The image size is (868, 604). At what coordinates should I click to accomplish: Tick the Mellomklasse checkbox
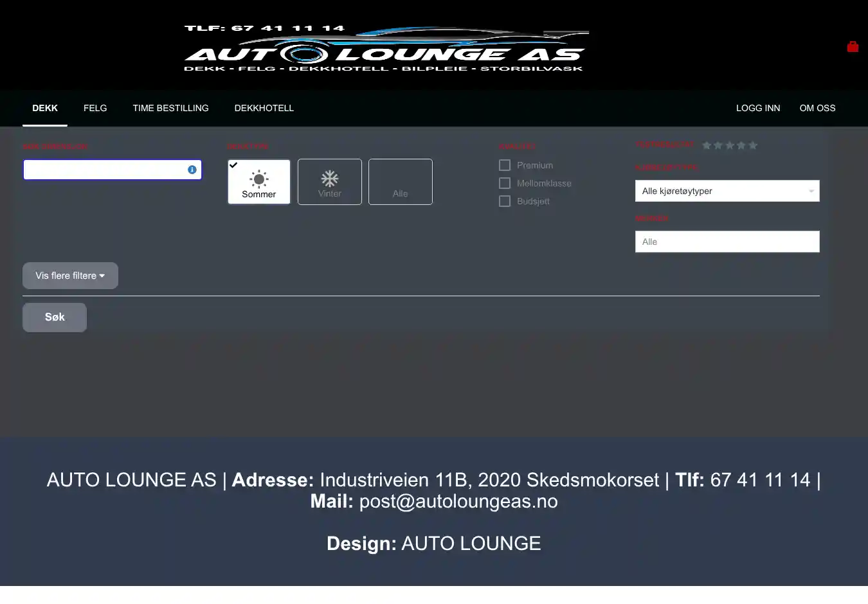coord(505,183)
